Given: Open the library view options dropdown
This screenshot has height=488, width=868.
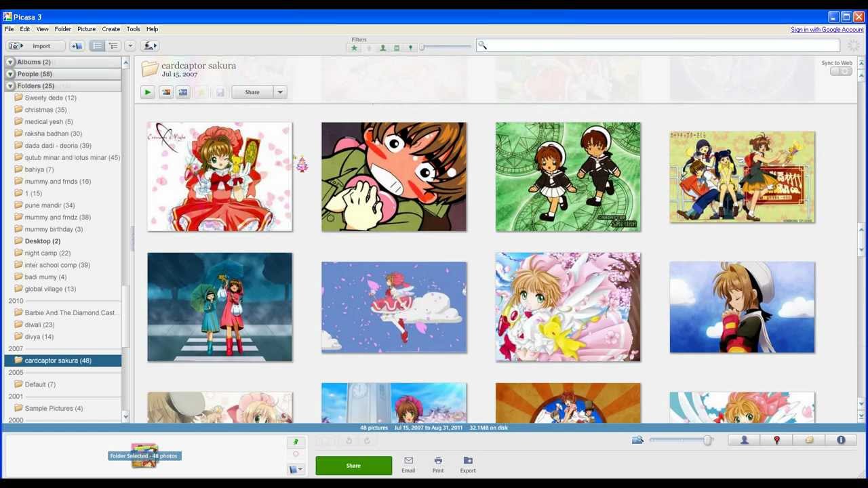Looking at the screenshot, I should (x=130, y=45).
